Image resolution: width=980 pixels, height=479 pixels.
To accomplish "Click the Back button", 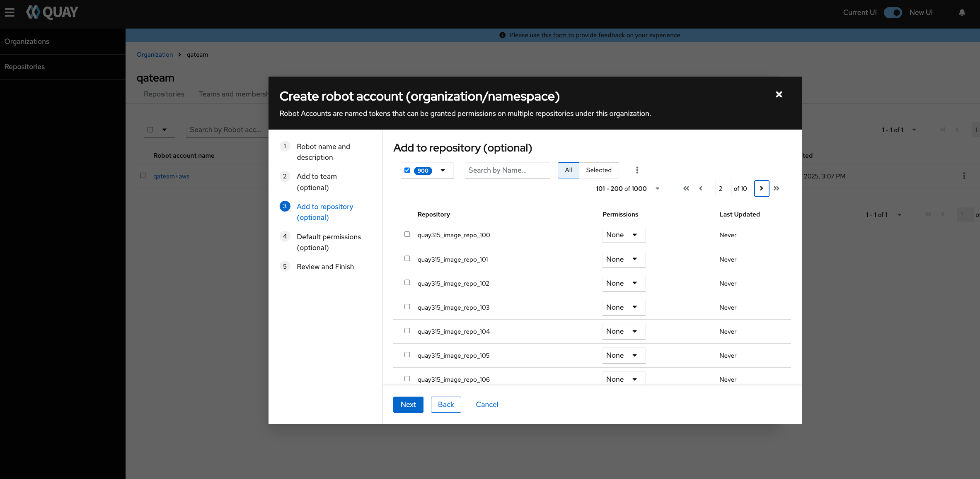I will 445,404.
